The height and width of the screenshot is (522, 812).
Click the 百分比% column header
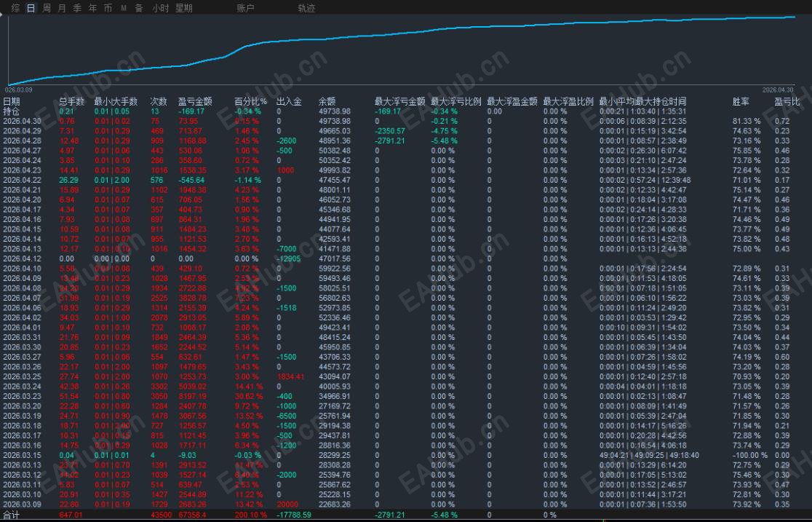(250, 102)
